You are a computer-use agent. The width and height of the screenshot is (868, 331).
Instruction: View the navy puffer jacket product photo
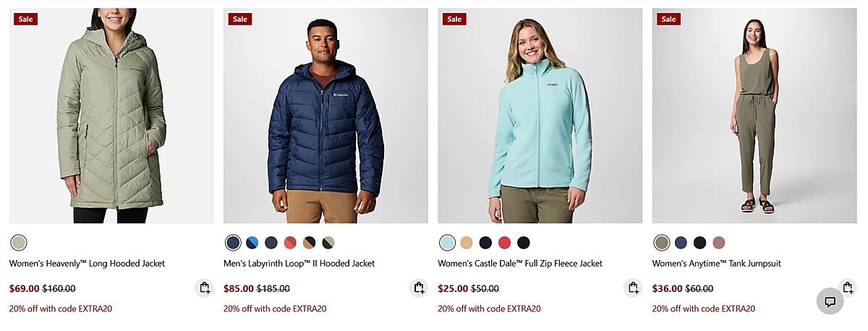click(x=325, y=116)
